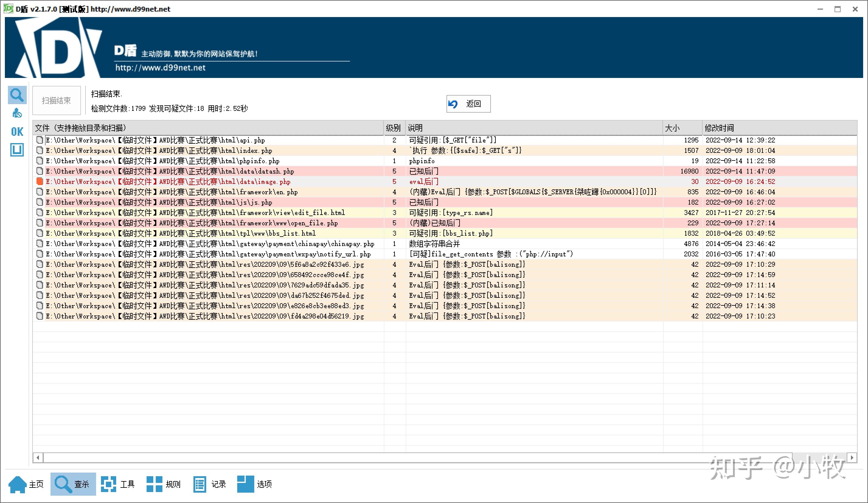Click the square U icon in sidebar
This screenshot has height=503, width=868.
point(17,150)
